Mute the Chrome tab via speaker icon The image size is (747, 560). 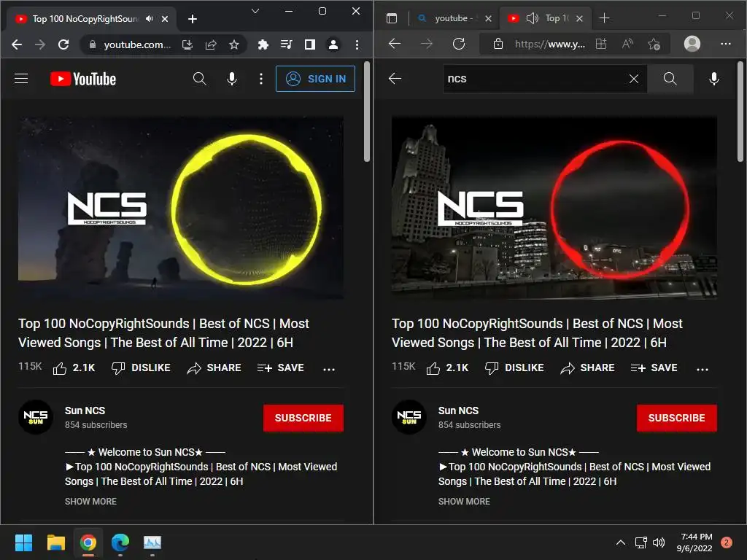(x=150, y=18)
